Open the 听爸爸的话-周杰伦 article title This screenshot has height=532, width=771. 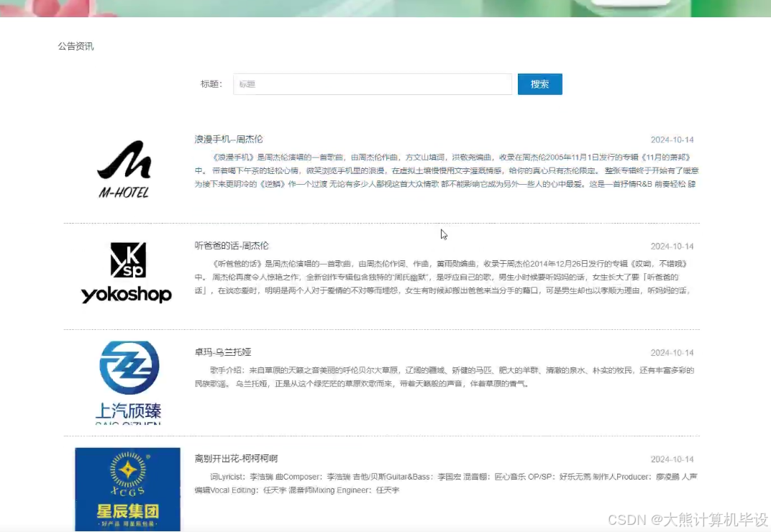coord(232,245)
